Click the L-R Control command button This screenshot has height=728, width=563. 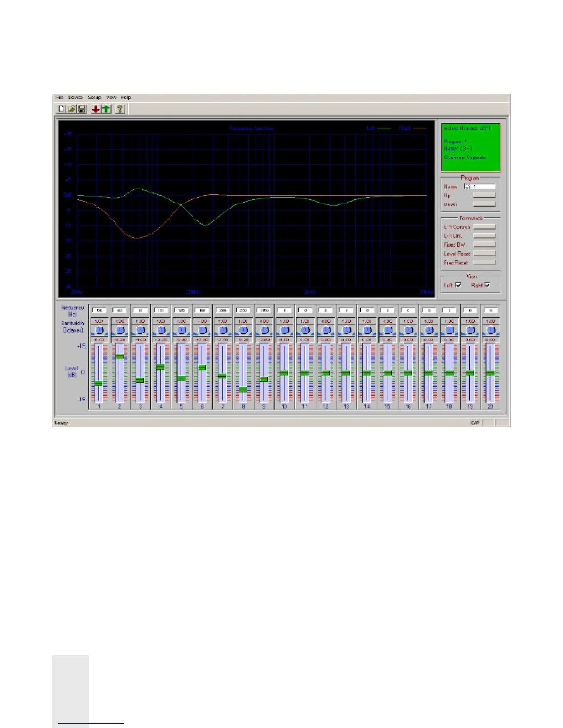484,226
